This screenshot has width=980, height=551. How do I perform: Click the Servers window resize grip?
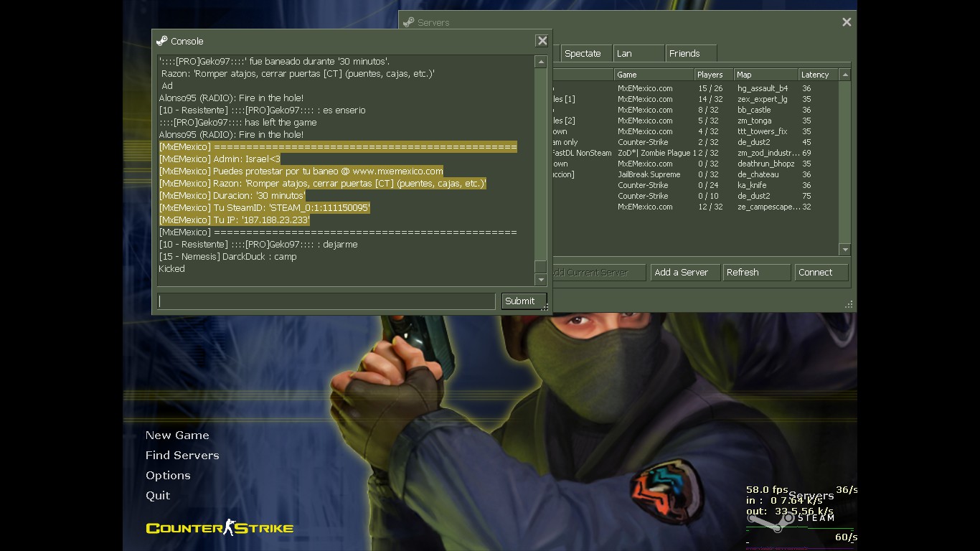tap(849, 305)
